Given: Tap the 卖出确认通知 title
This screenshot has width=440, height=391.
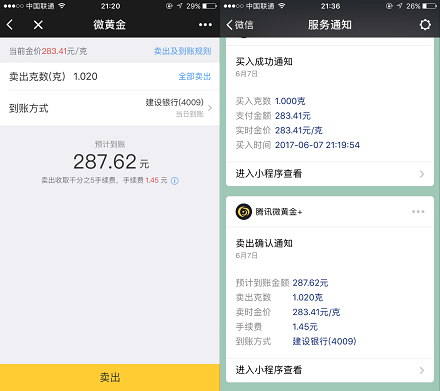Looking at the screenshot, I should pos(264,243).
